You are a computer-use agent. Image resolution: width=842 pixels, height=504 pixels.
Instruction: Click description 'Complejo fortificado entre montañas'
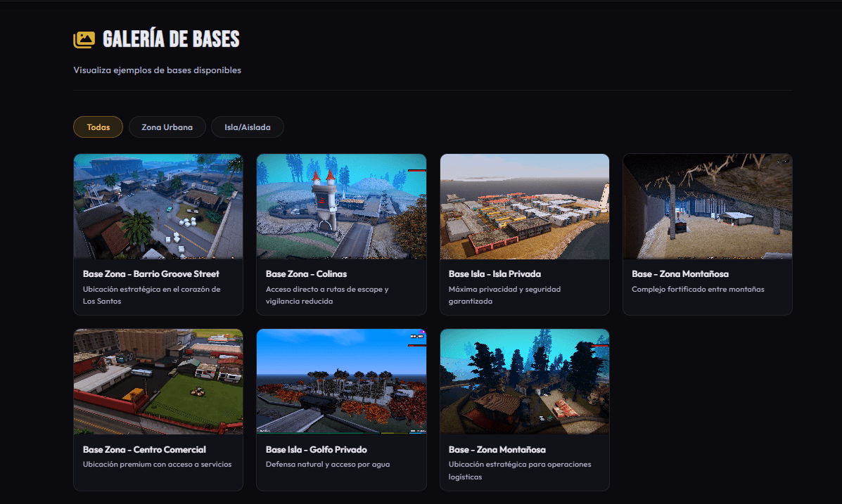[x=698, y=290]
